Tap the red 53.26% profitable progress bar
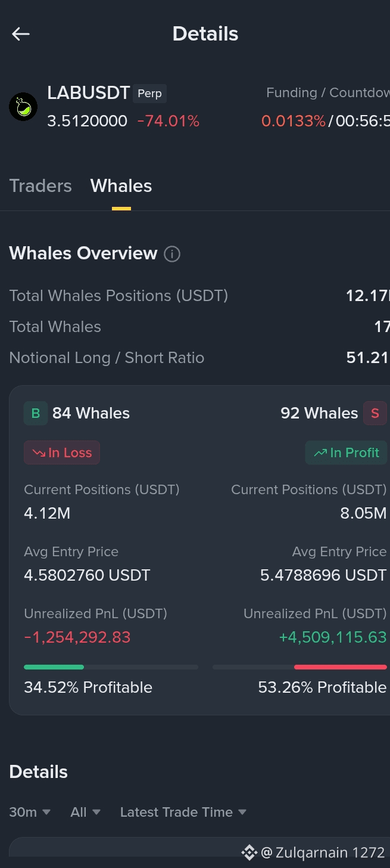This screenshot has height=868, width=390. [x=299, y=667]
